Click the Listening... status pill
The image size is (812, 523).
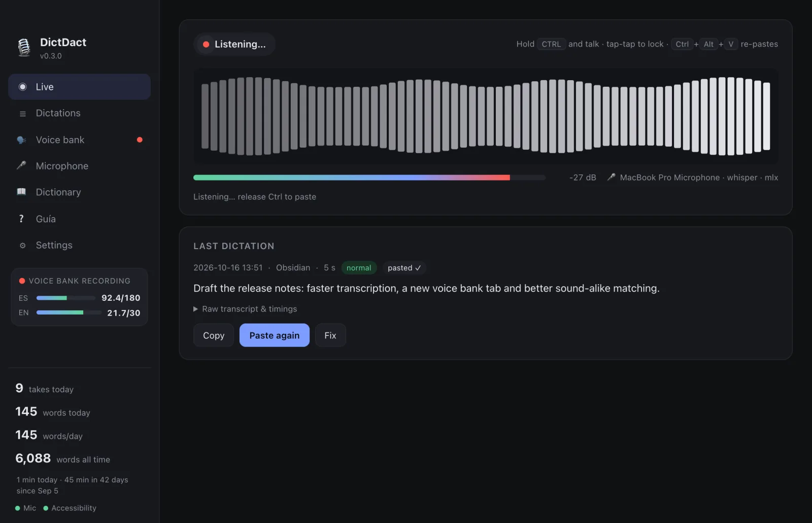click(x=234, y=44)
